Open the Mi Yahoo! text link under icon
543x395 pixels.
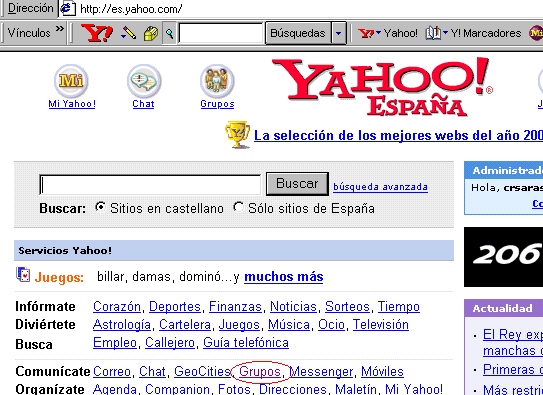(72, 104)
